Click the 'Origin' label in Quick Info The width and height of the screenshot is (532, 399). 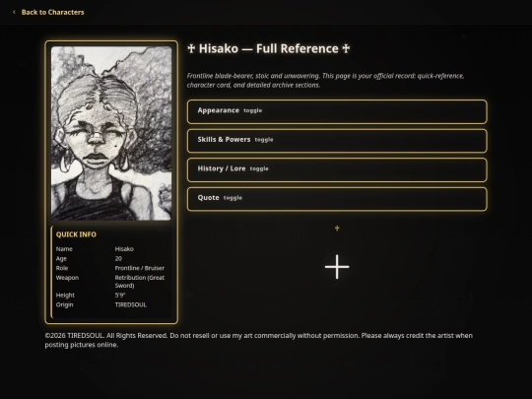(64, 304)
